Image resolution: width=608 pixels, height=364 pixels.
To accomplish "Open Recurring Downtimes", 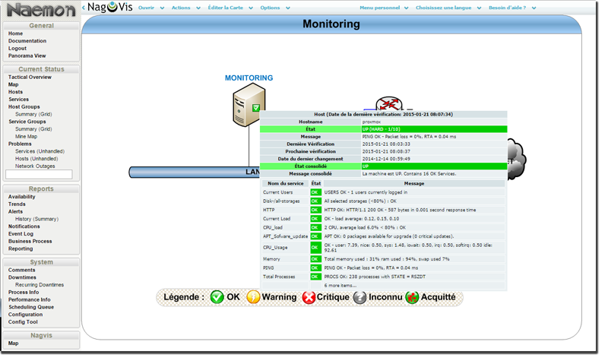I will 40,285.
